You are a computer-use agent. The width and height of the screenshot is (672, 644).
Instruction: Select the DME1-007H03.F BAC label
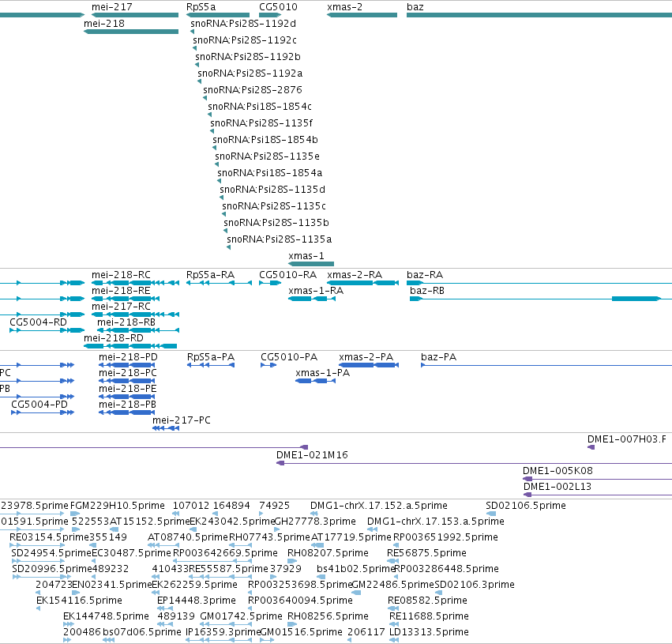(x=627, y=439)
